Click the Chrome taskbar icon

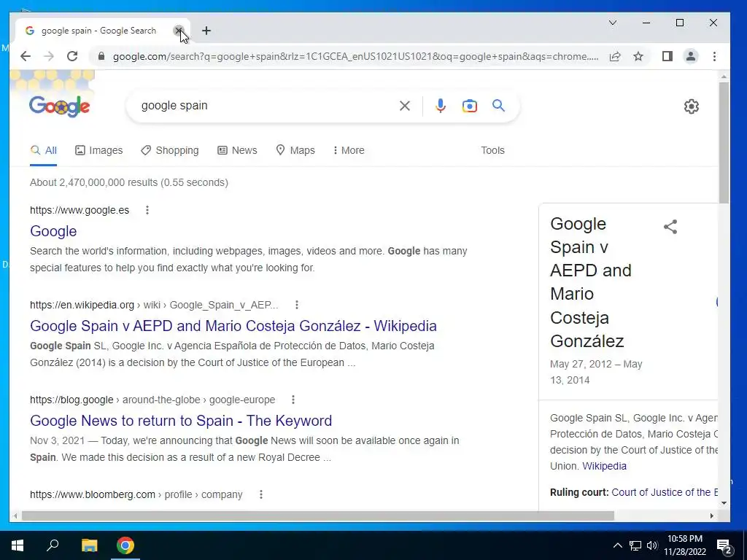click(x=125, y=545)
